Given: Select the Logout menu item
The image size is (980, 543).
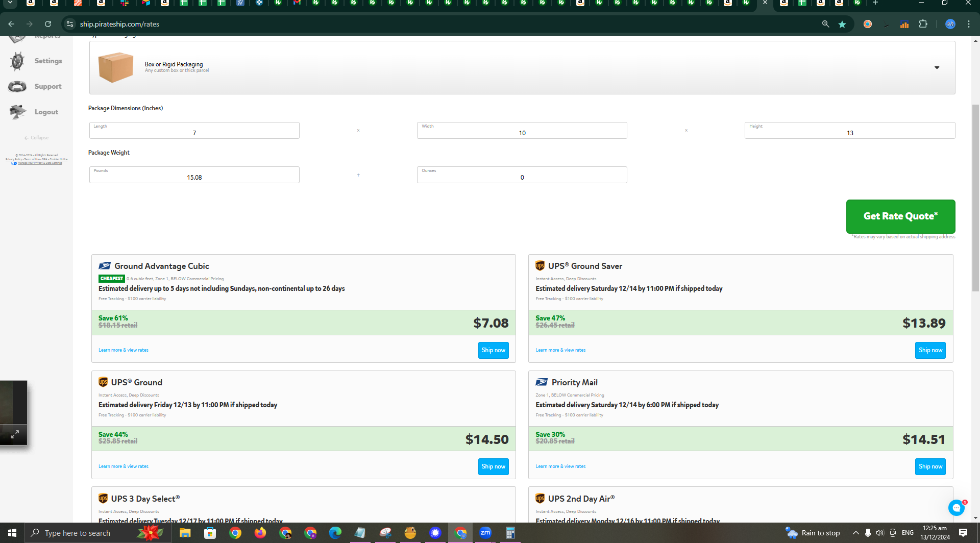Looking at the screenshot, I should pos(46,112).
